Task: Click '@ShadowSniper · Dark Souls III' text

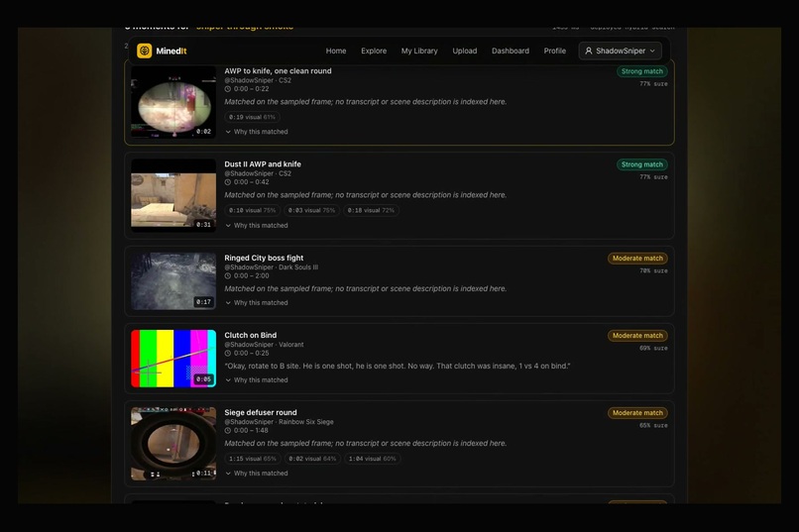Action: tap(271, 267)
